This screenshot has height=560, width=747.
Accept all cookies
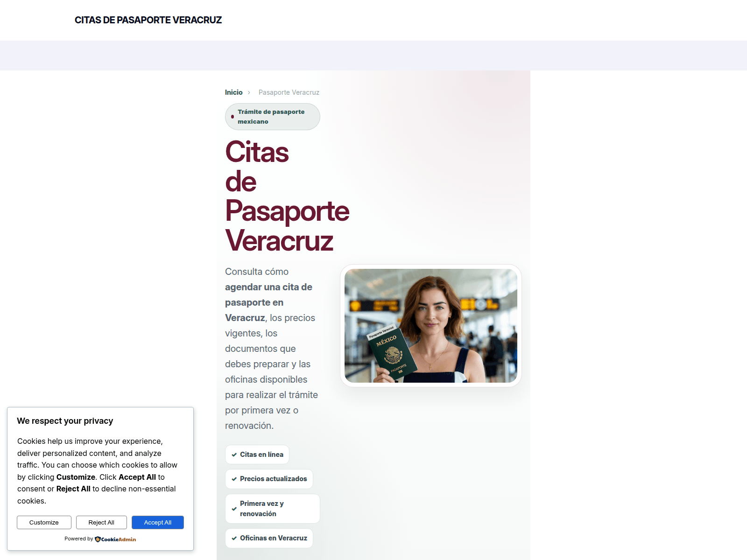158,523
